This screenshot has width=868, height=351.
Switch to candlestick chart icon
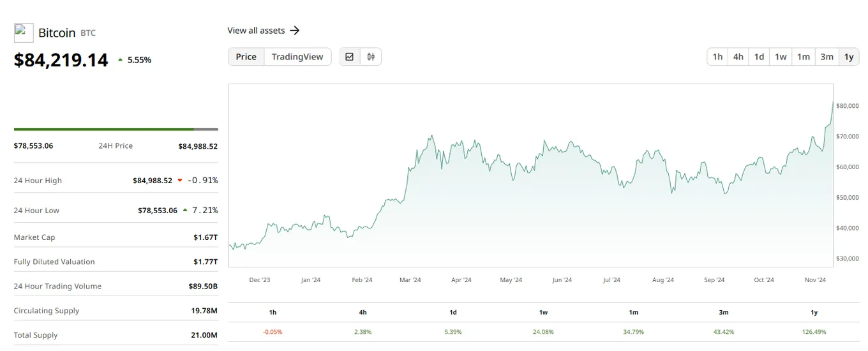click(371, 57)
